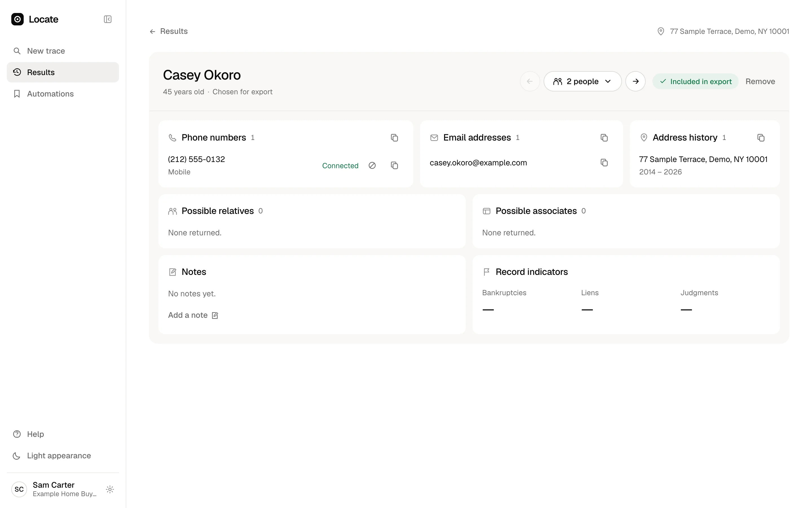Image resolution: width=812 pixels, height=508 pixels.
Task: Copy the address history
Action: [x=761, y=137]
